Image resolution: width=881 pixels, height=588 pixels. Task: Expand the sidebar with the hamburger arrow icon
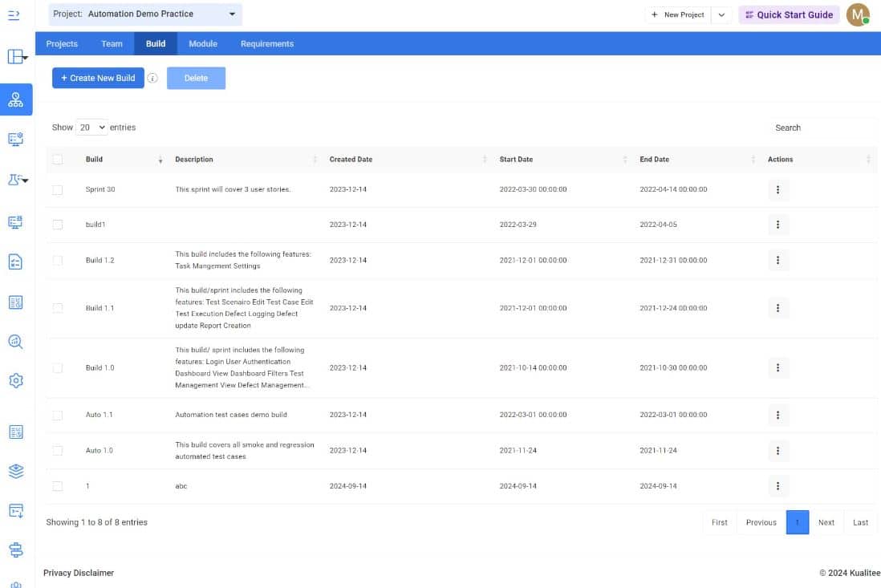14,15
